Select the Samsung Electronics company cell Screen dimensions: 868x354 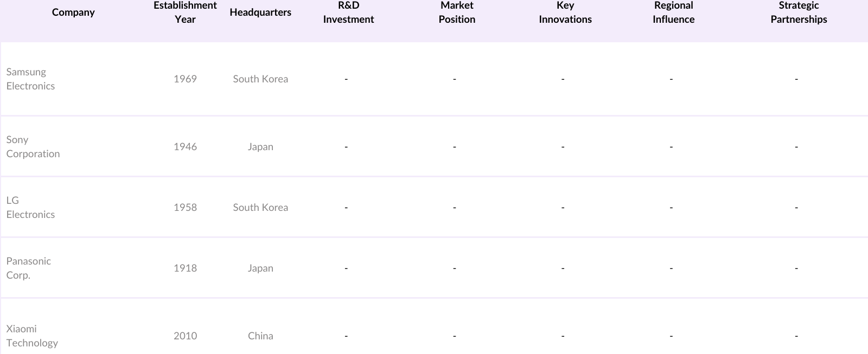click(x=31, y=79)
